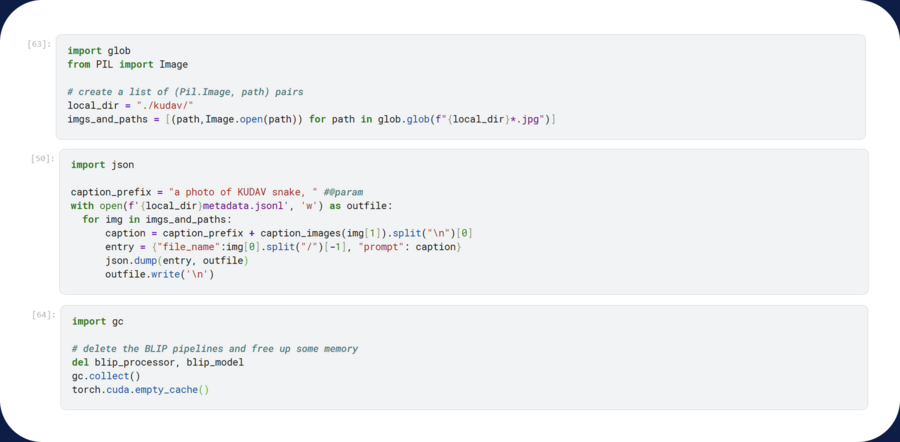
Task: Click the gc.collect() line
Action: point(106,376)
